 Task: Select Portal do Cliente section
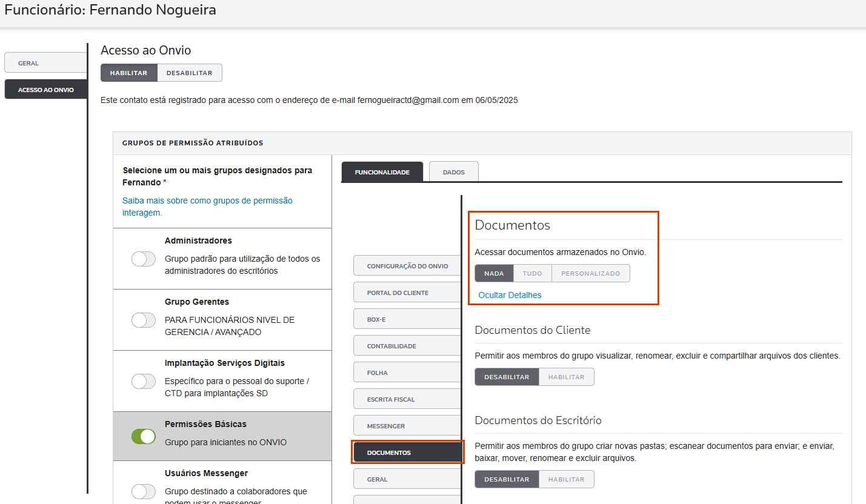[x=407, y=293]
